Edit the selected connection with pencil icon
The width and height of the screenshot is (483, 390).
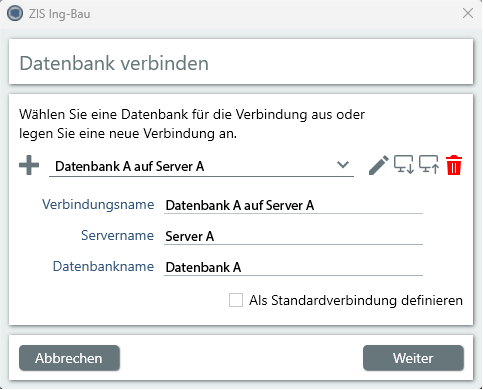click(x=379, y=165)
